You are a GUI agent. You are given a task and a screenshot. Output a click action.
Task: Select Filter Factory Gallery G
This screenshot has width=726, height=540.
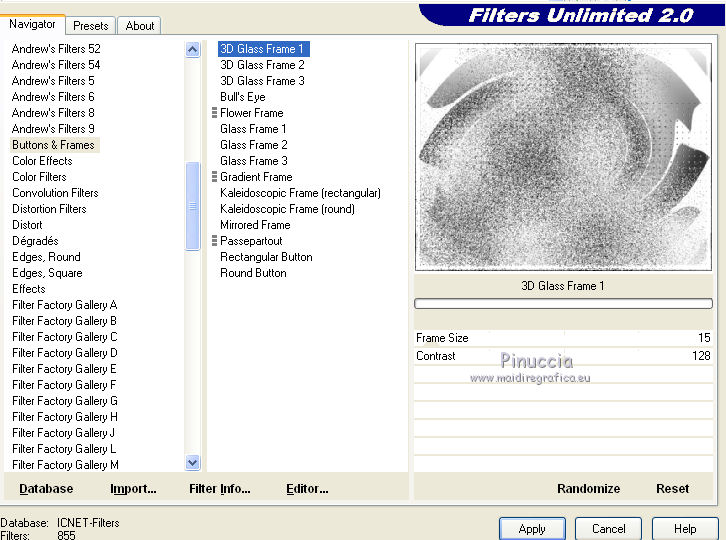tap(65, 401)
